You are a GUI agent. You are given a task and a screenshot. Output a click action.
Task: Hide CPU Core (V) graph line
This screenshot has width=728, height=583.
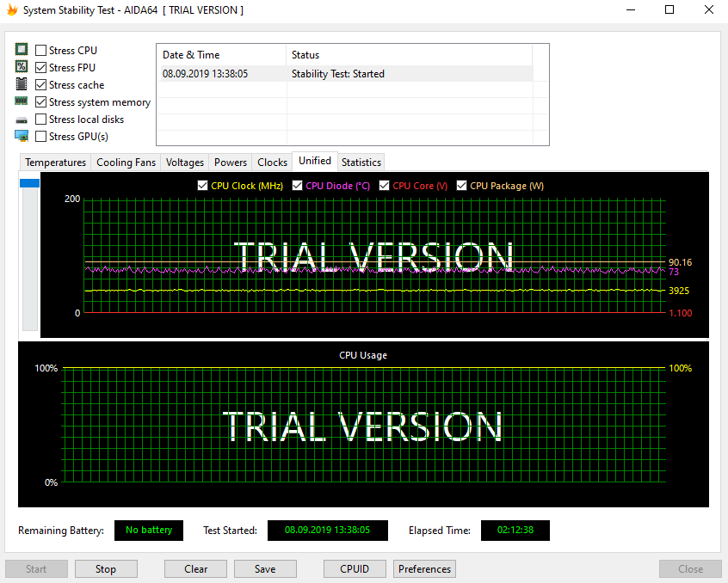[x=384, y=186]
